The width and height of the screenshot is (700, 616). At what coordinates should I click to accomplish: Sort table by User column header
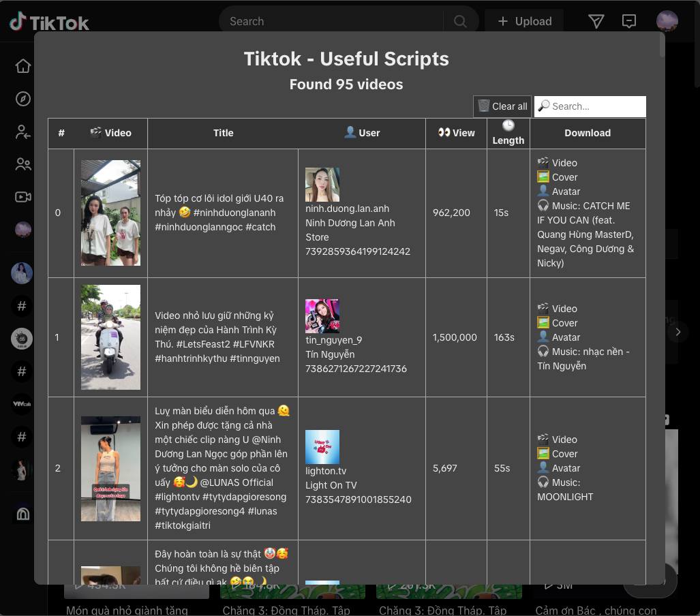[362, 133]
